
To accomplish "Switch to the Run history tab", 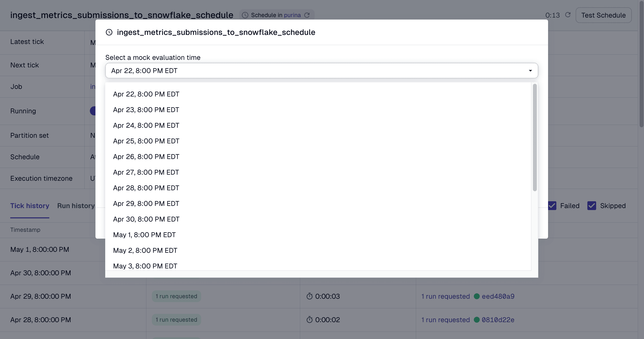I will point(76,206).
